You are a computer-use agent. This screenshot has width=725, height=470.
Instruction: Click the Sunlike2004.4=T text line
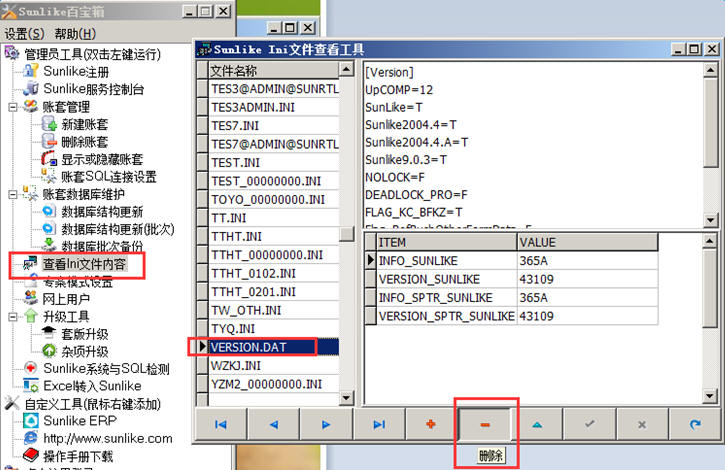(x=411, y=125)
